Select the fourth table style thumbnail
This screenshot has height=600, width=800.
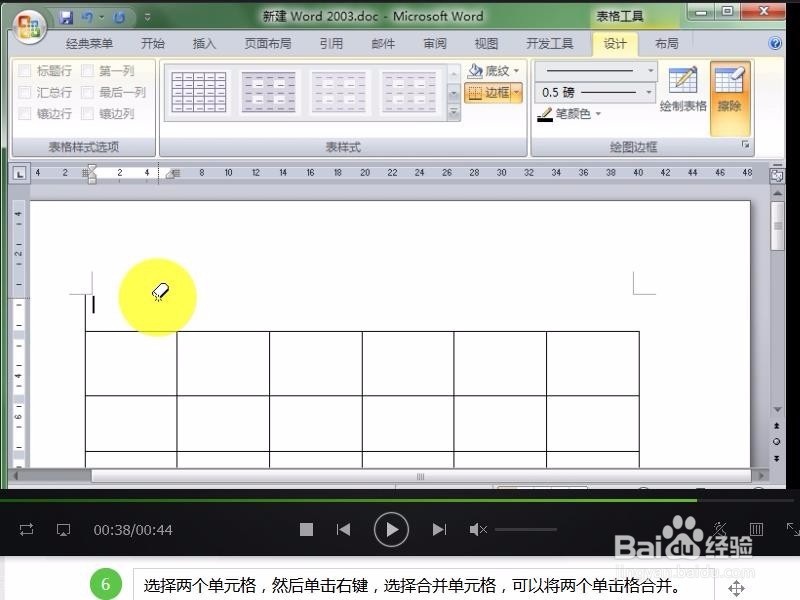(409, 92)
